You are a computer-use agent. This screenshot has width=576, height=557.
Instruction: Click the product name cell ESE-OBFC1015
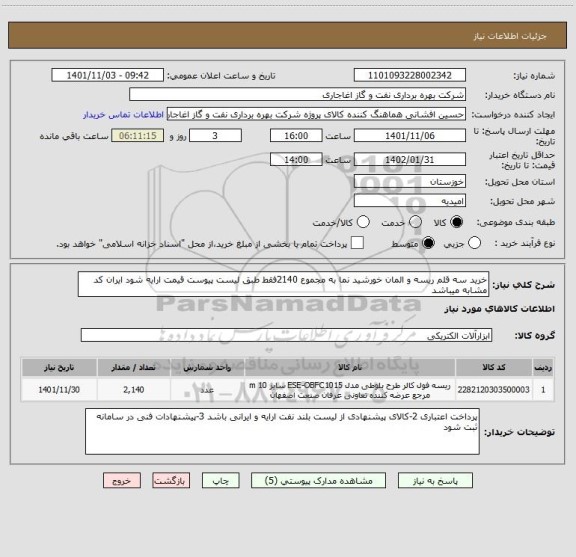click(350, 390)
